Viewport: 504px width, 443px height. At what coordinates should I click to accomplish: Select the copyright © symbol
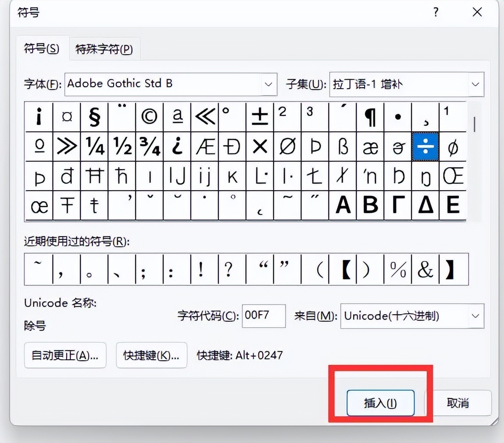click(149, 117)
